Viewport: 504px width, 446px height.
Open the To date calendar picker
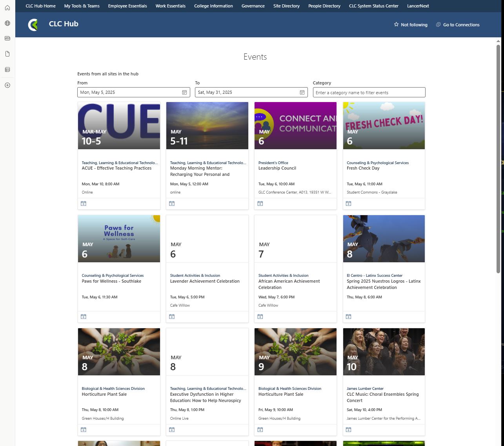[302, 93]
